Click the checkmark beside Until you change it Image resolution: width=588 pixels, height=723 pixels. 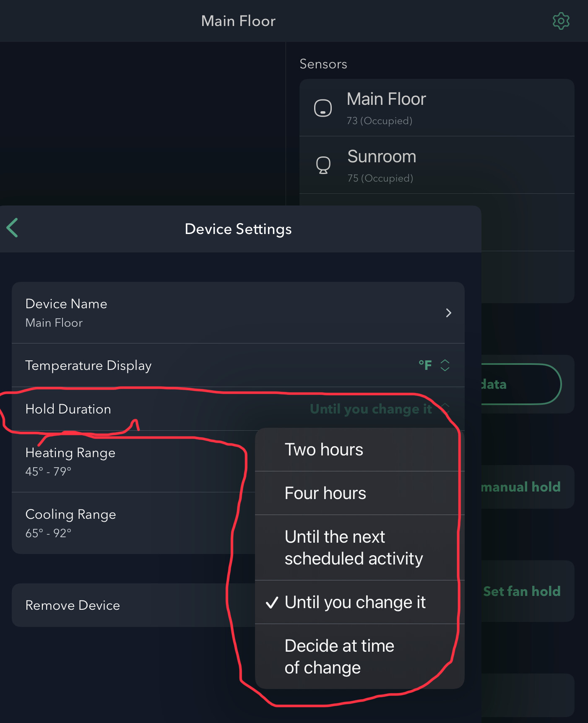click(272, 603)
